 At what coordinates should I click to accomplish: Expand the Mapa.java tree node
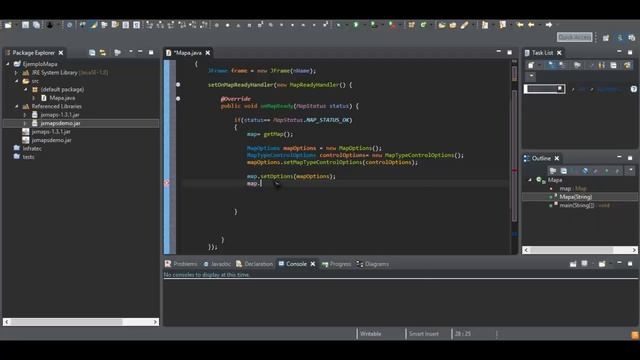(35, 98)
